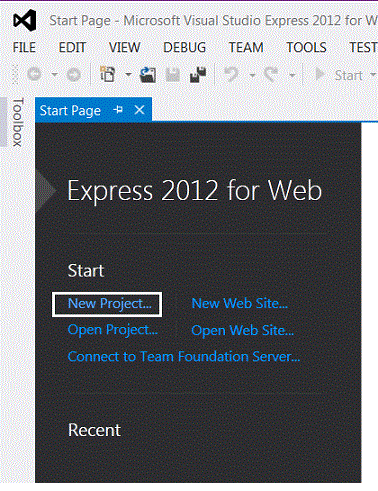
Task: Open the TOOLS menu
Action: [306, 47]
